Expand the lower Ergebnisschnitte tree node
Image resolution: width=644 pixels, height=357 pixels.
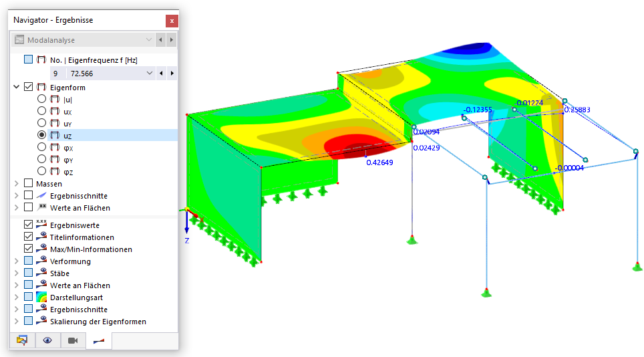17,309
